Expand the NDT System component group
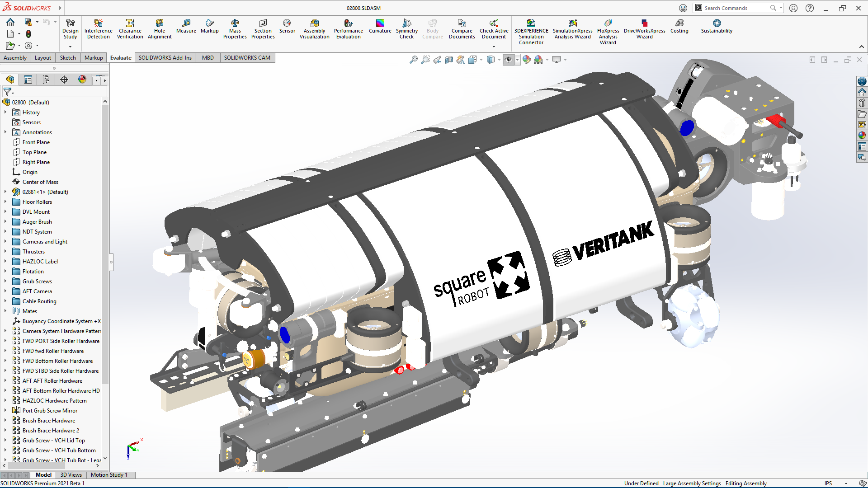Screen dimensions: 868x488 click(x=5, y=231)
